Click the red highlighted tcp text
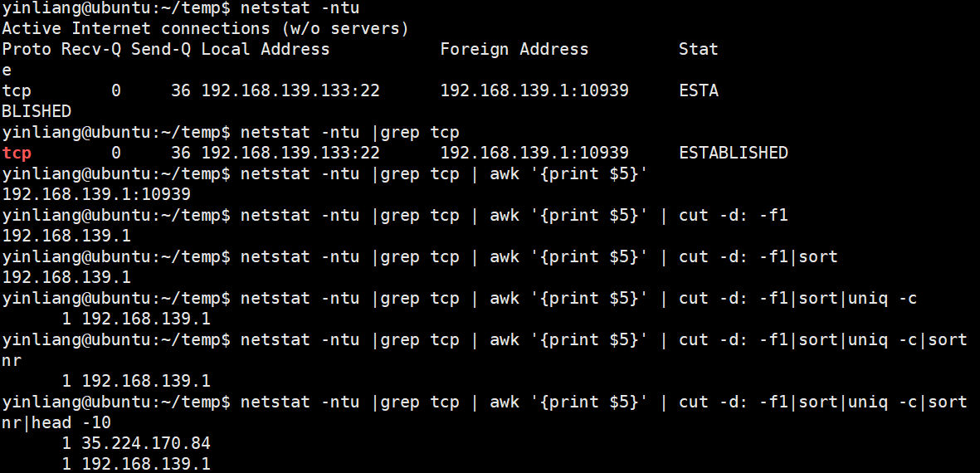 17,153
